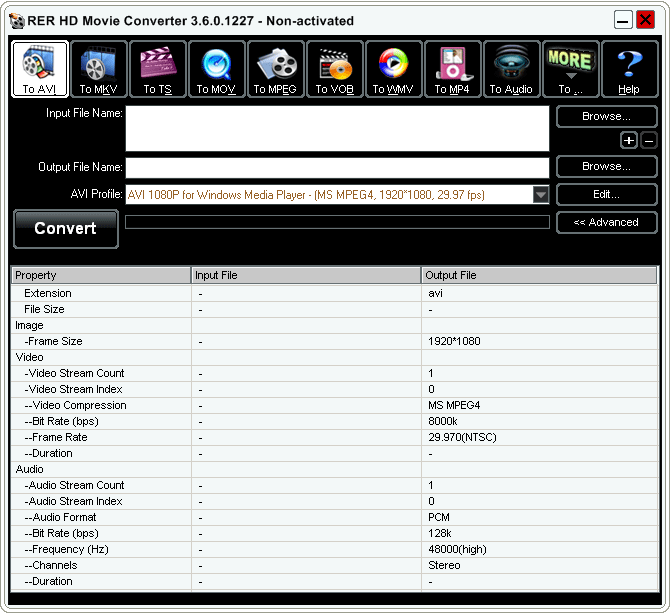
Task: Minimize the RER HD Movie Converter window
Action: point(623,20)
